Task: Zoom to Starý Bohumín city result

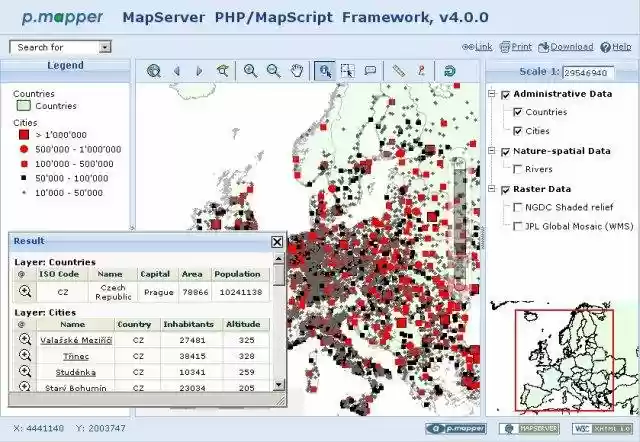Action: tap(25, 386)
